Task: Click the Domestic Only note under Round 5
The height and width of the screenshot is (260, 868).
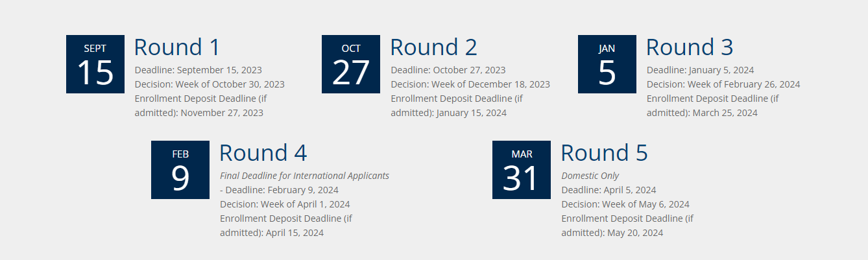Action: pyautogui.click(x=590, y=176)
